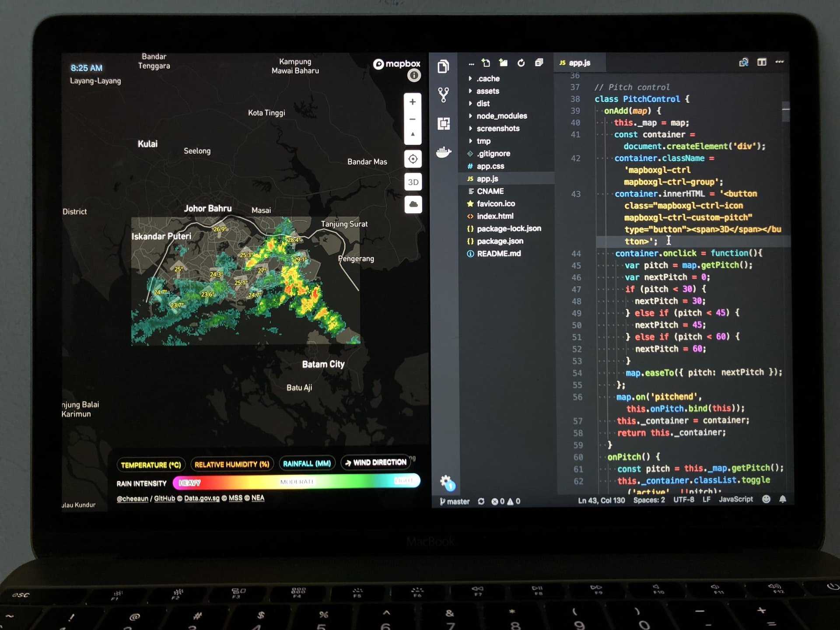Open the Manage settings gear icon

(446, 482)
